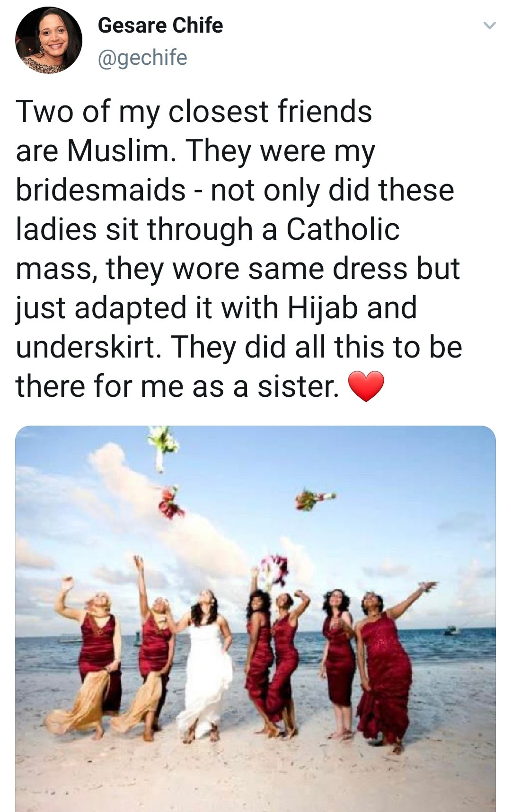Click the highest white bouquet in the sky

pos(162,445)
